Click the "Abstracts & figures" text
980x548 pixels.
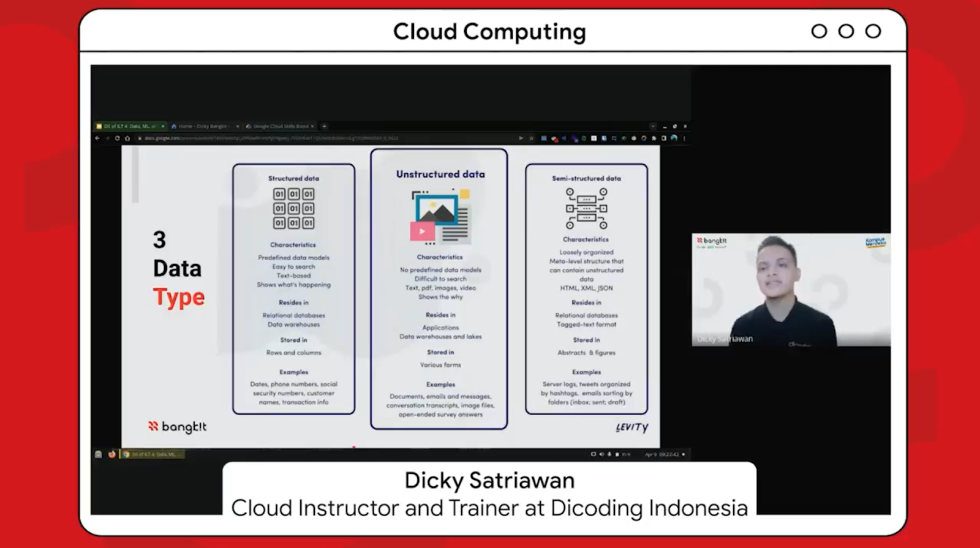tap(586, 353)
